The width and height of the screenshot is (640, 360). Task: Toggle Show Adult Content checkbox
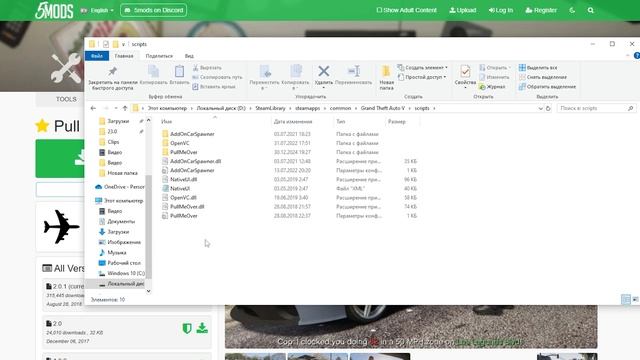[x=379, y=10]
